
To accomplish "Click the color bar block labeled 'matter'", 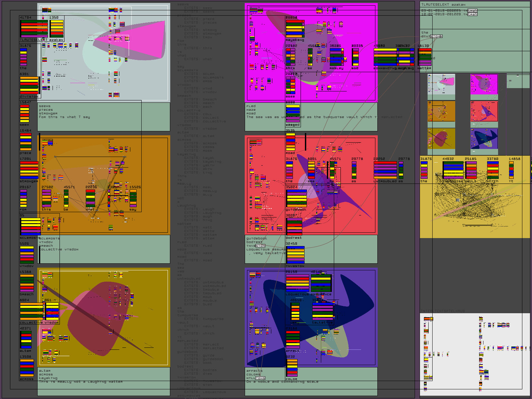I will [425, 57].
